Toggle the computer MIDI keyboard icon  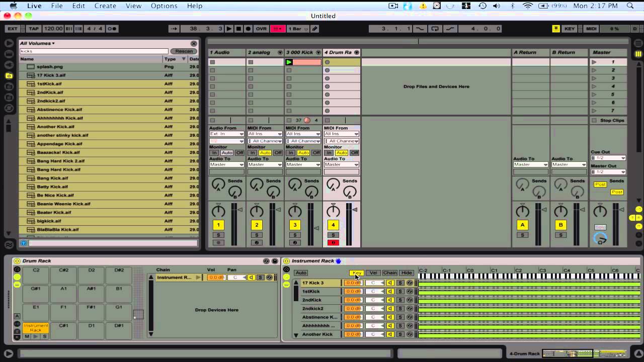(556, 29)
